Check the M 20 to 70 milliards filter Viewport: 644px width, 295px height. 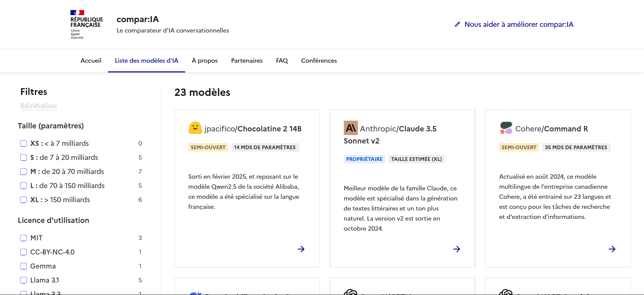coord(23,172)
